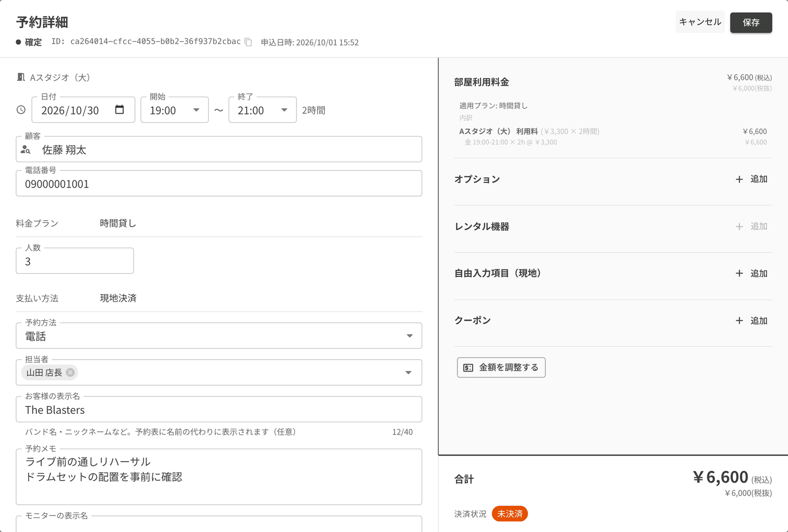788x532 pixels.
Task: Click the door icon next to Aスタジオ（大）
Action: tap(21, 77)
